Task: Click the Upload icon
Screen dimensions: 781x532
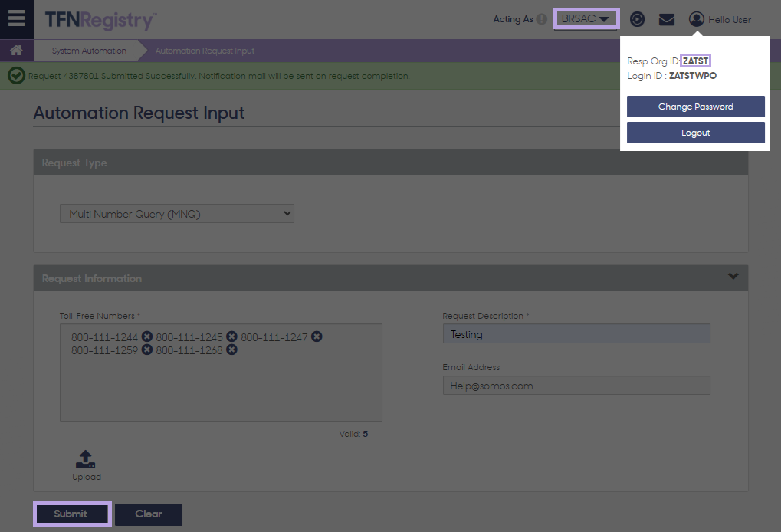Action: [x=86, y=459]
